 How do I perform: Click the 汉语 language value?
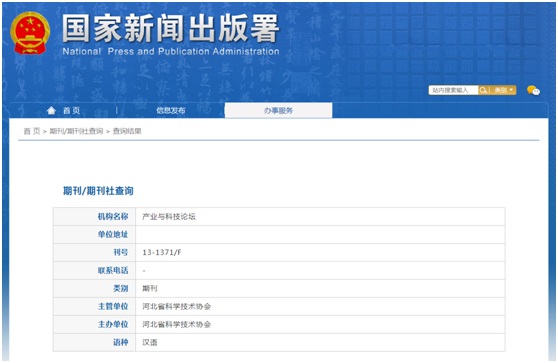coord(149,342)
